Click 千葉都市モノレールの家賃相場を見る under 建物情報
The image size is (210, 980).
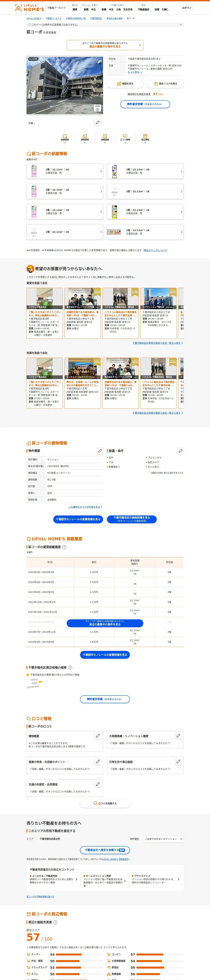pos(78,519)
